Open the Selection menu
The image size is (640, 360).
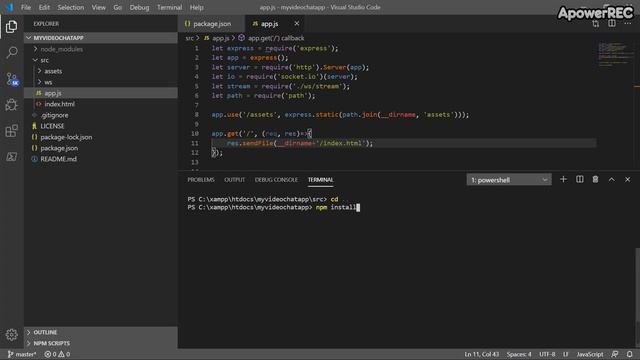click(x=71, y=7)
